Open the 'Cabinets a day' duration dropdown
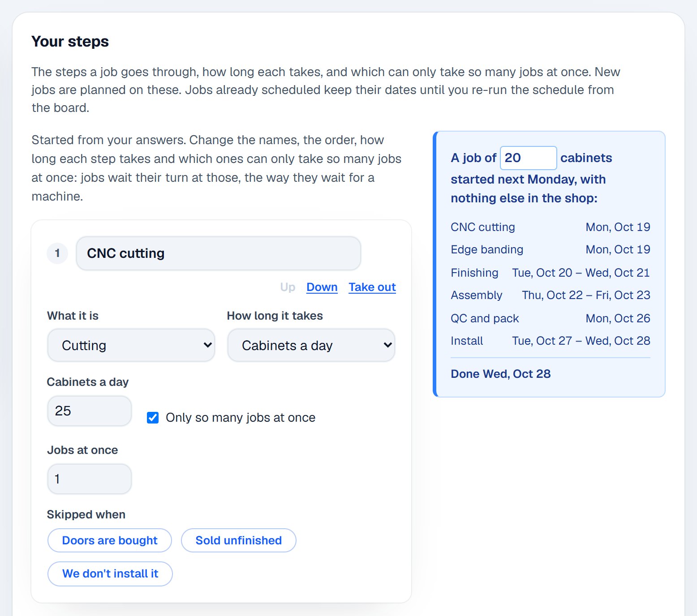Viewport: 697px width, 616px height. (311, 345)
